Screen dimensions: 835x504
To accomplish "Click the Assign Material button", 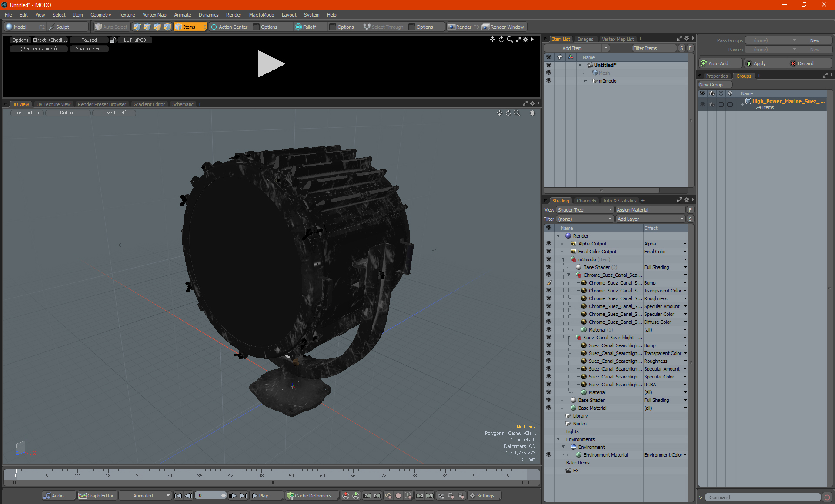I will (x=651, y=210).
